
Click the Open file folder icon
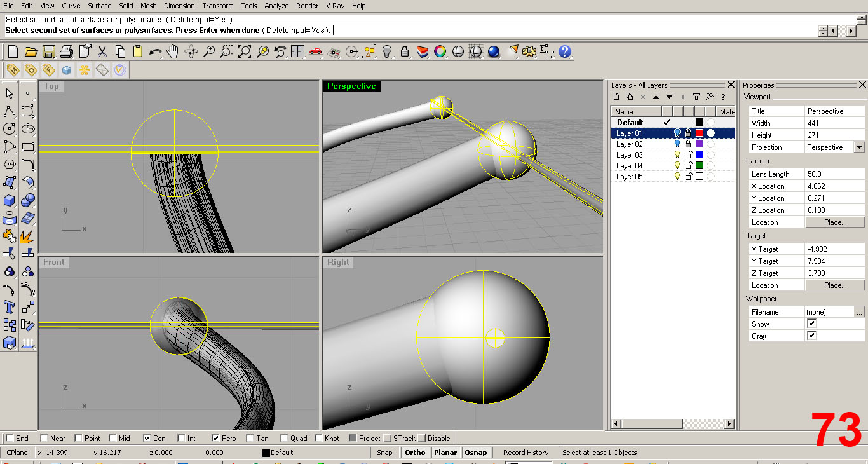31,51
